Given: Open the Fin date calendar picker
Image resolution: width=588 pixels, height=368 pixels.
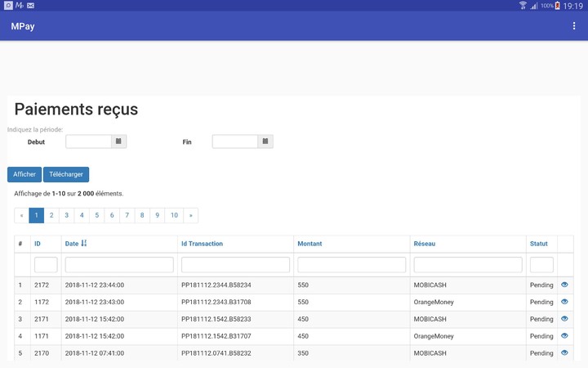Looking at the screenshot, I should point(265,141).
